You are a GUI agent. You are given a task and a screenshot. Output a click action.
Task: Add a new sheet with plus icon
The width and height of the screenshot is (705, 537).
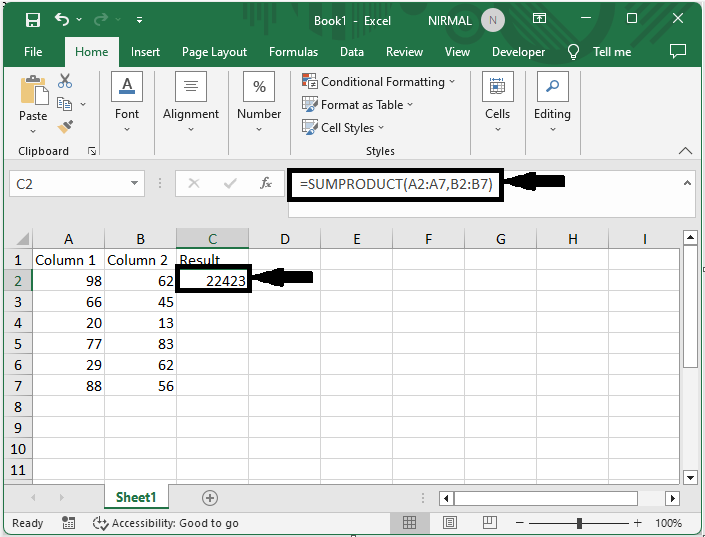click(x=210, y=498)
